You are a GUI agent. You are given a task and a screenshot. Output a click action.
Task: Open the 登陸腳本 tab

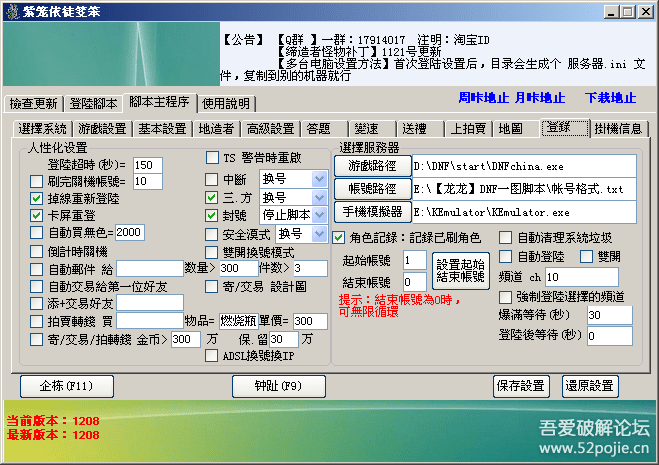pos(93,103)
